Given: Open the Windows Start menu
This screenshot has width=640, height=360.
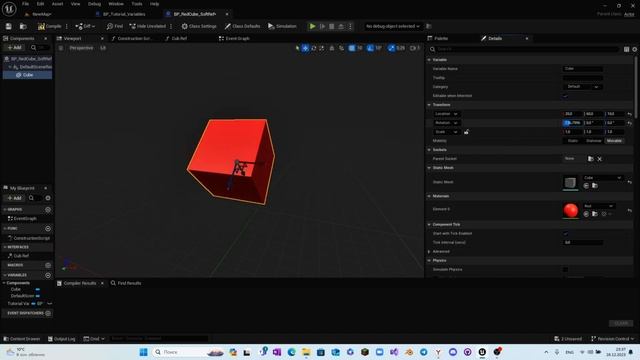Looking at the screenshot, I should (143, 352).
